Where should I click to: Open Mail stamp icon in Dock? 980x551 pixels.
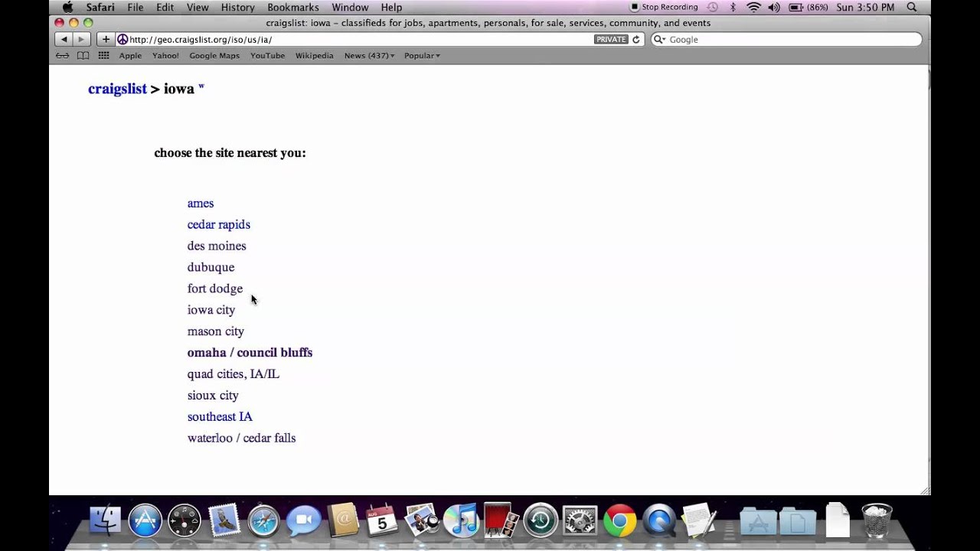point(224,520)
